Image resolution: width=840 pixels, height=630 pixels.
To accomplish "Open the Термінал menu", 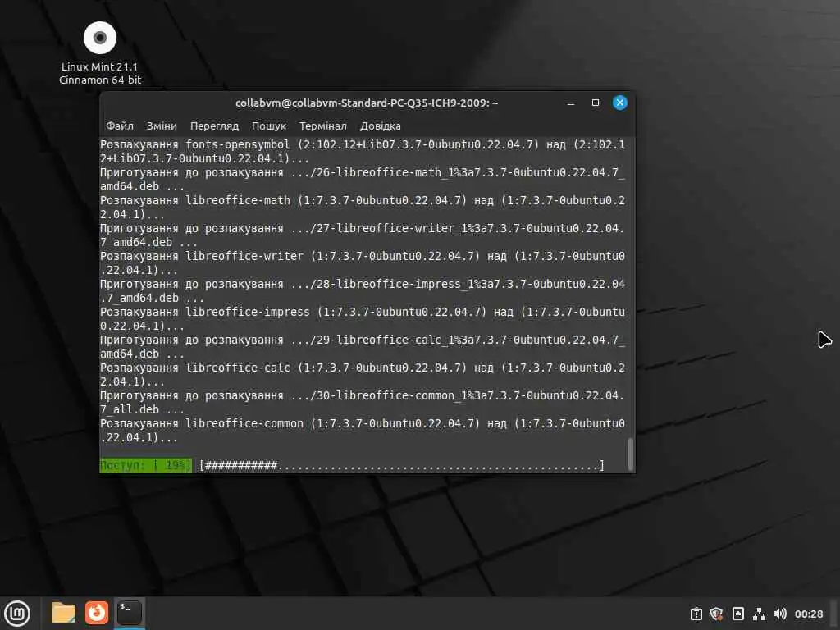I will (323, 126).
